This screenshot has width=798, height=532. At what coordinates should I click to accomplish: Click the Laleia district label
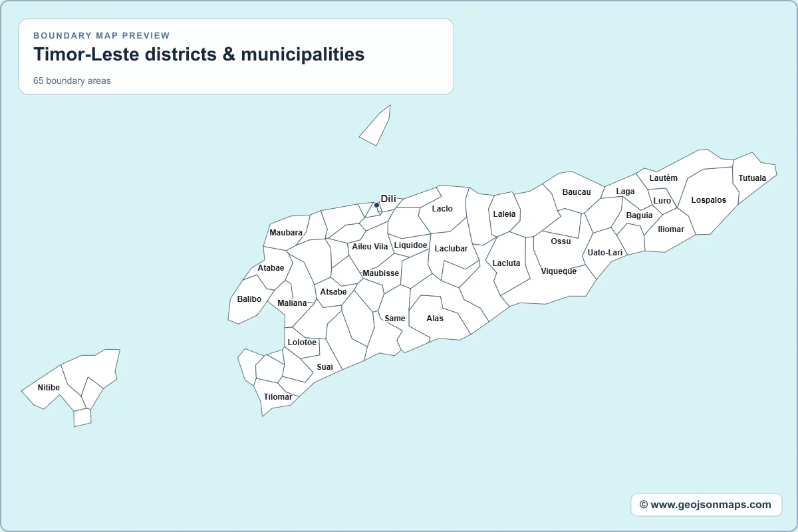click(x=504, y=214)
